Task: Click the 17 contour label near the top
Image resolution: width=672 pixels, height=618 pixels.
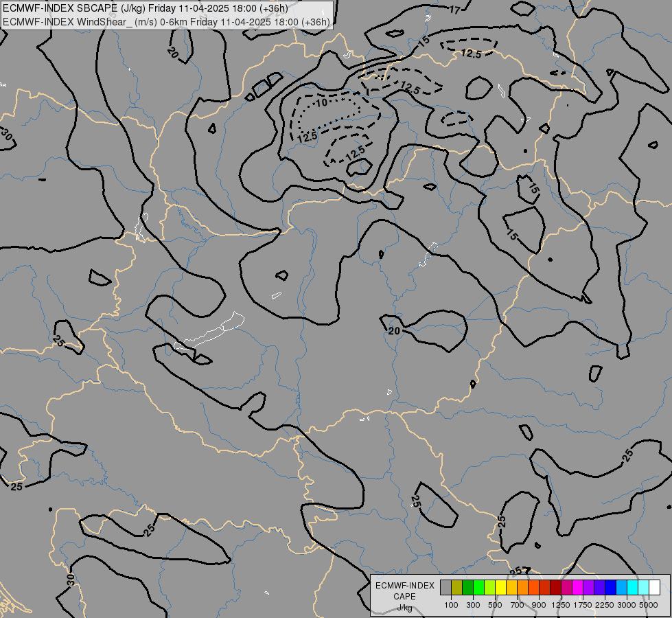Action: (454, 10)
